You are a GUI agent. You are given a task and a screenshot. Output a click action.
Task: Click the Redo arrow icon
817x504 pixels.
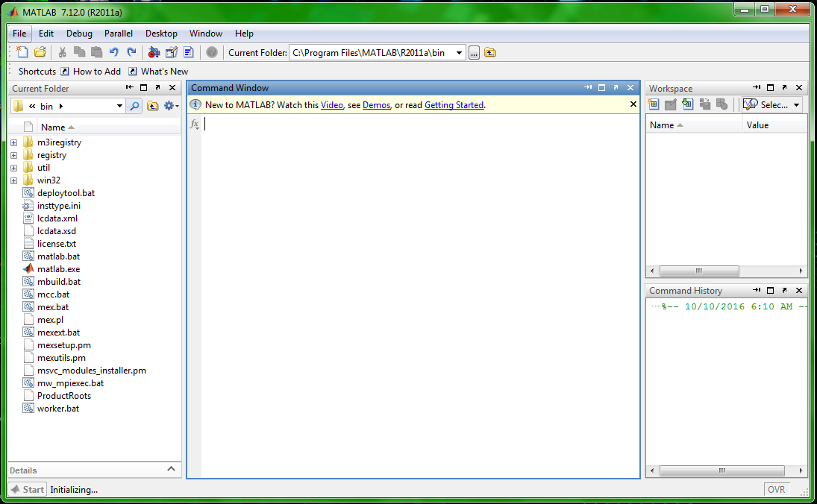pos(131,52)
